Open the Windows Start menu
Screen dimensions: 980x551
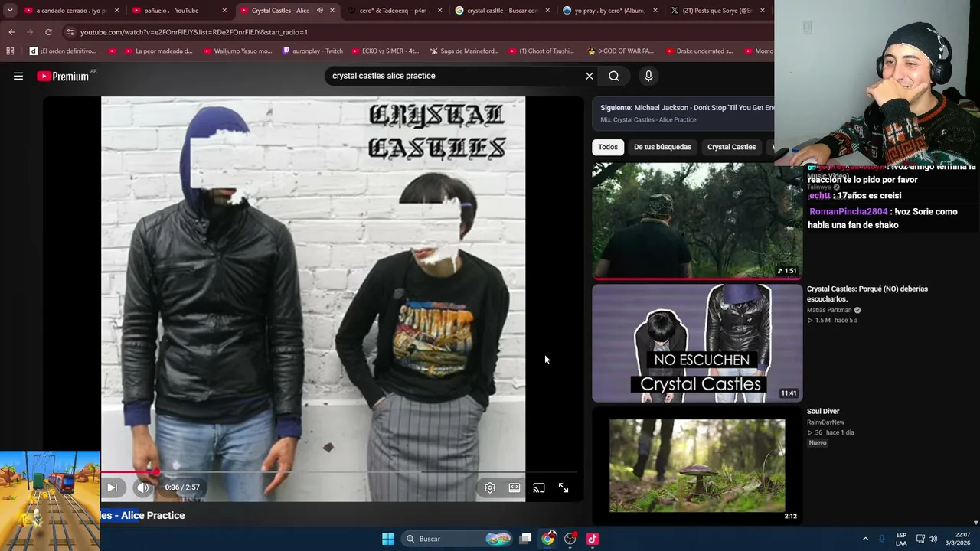coord(388,539)
